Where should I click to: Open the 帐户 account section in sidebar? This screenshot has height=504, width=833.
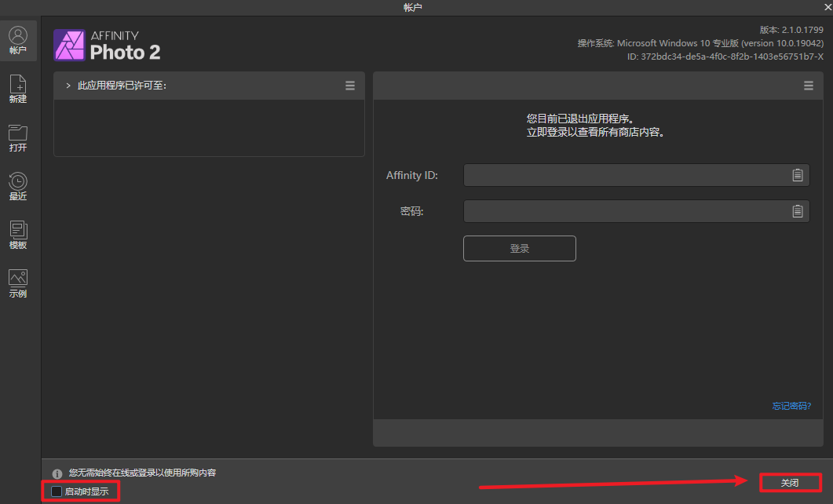pyautogui.click(x=17, y=41)
